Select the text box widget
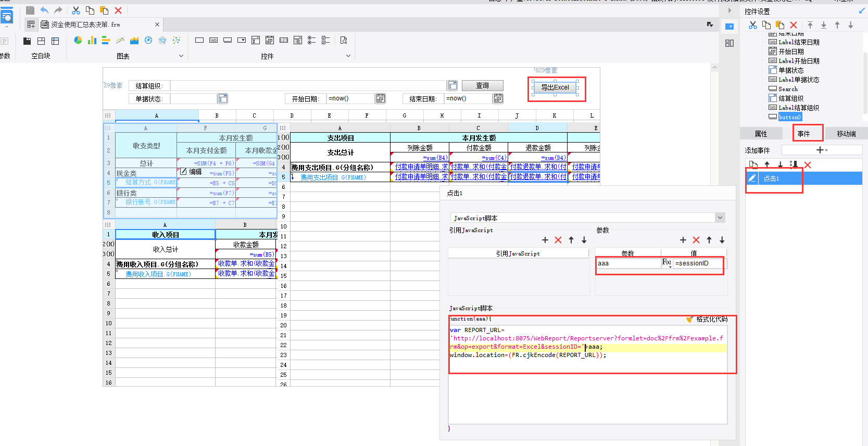Screen dimensions: 868x446 tap(199, 40)
